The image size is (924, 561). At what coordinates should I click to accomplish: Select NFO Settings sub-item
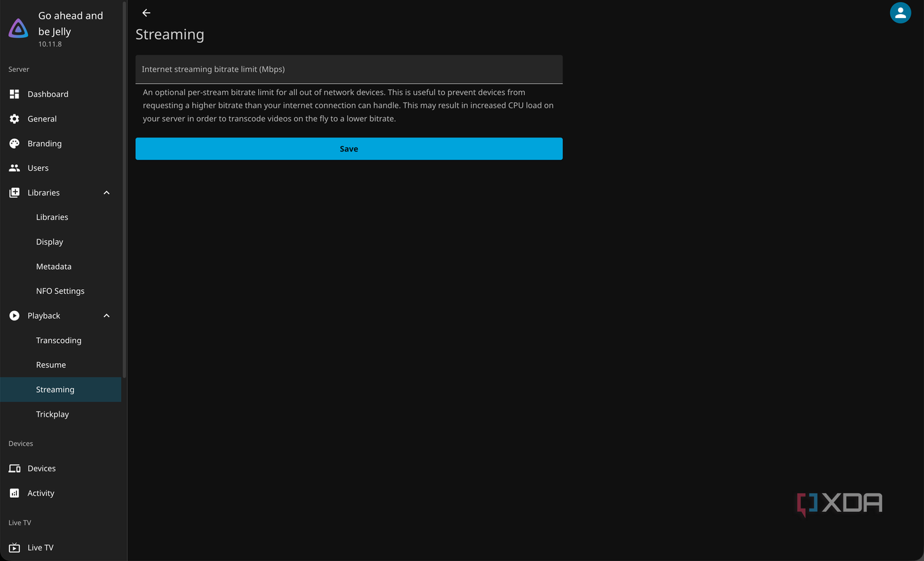(x=61, y=290)
